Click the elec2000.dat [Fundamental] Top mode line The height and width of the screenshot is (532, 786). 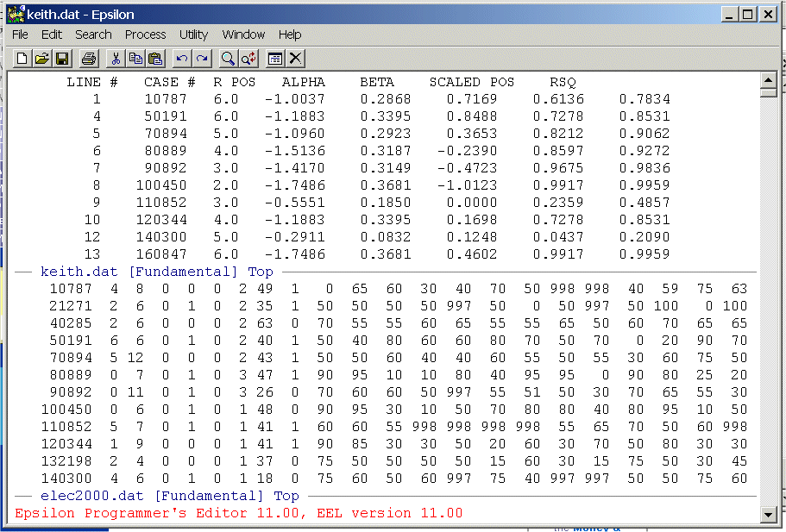[169, 496]
